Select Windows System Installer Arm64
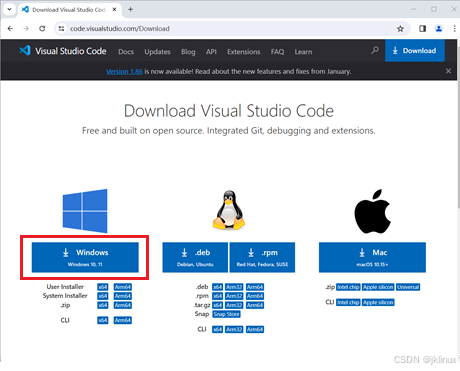The width and height of the screenshot is (460, 371). click(123, 296)
